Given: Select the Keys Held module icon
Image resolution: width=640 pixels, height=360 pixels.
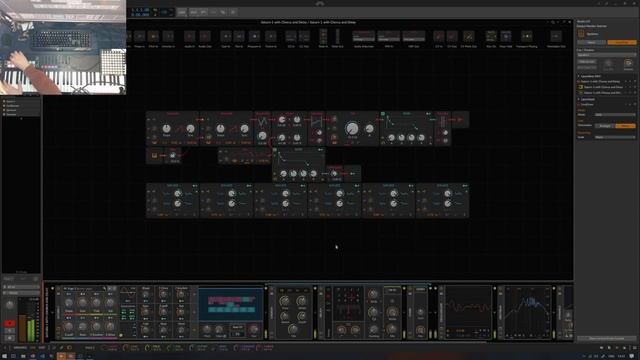Looking at the screenshot, I should tap(506, 36).
